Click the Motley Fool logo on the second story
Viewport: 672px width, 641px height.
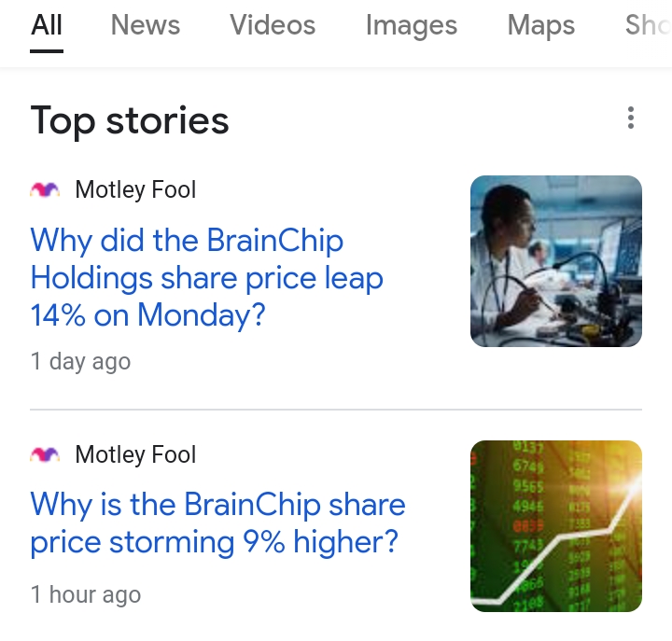point(45,455)
